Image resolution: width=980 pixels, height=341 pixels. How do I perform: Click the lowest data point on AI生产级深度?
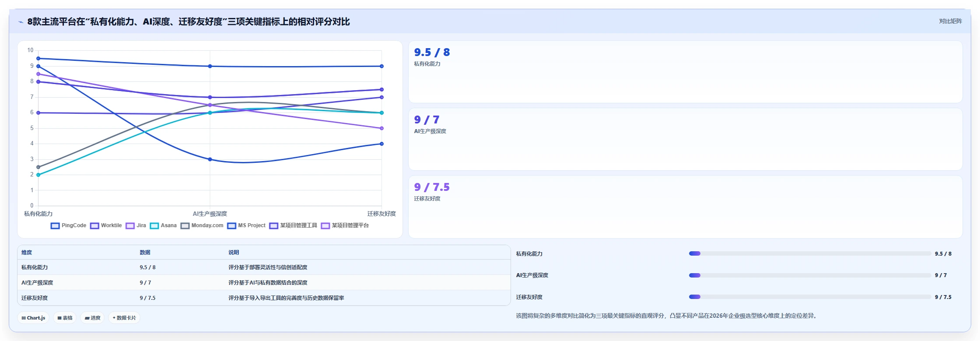coord(210,159)
